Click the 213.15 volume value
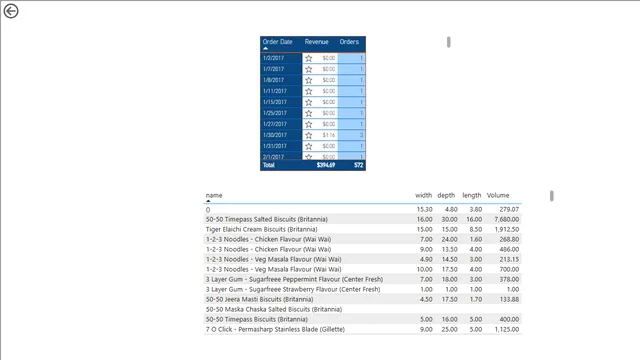640x360 pixels. pyautogui.click(x=509, y=259)
